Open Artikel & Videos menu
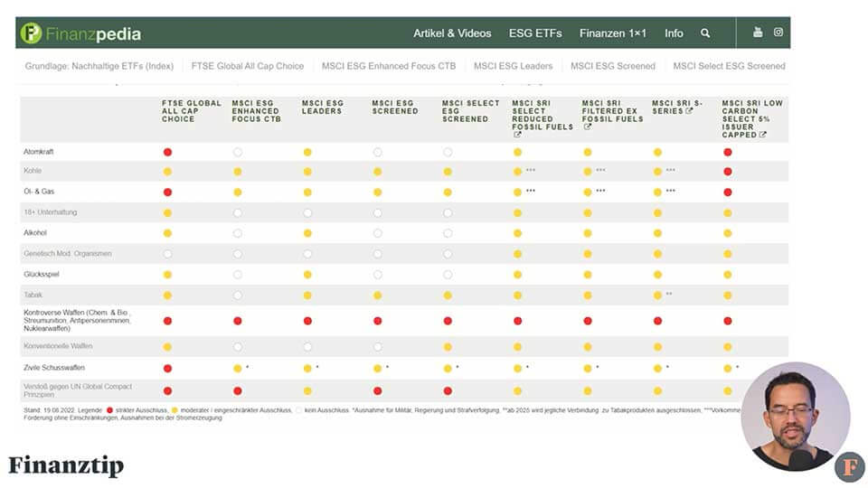Screen dimensions: 868x488 tap(452, 33)
